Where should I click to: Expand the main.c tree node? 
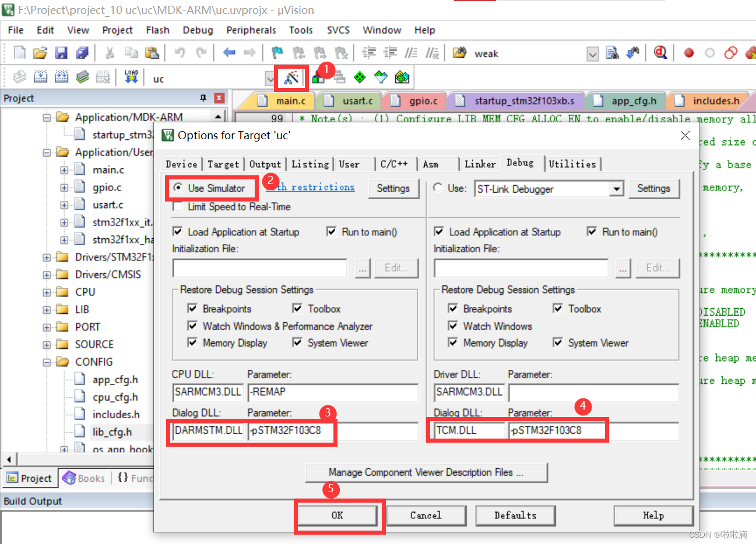point(64,170)
